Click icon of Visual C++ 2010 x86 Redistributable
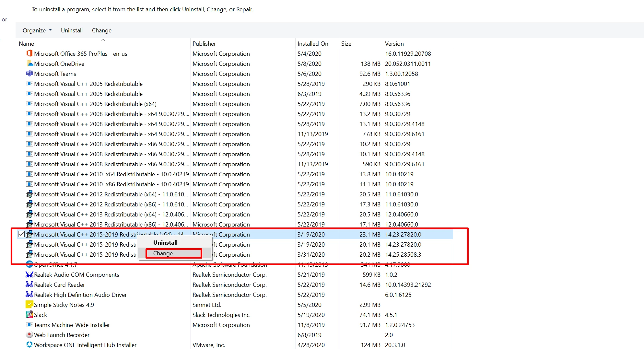The image size is (644, 349). tap(29, 184)
